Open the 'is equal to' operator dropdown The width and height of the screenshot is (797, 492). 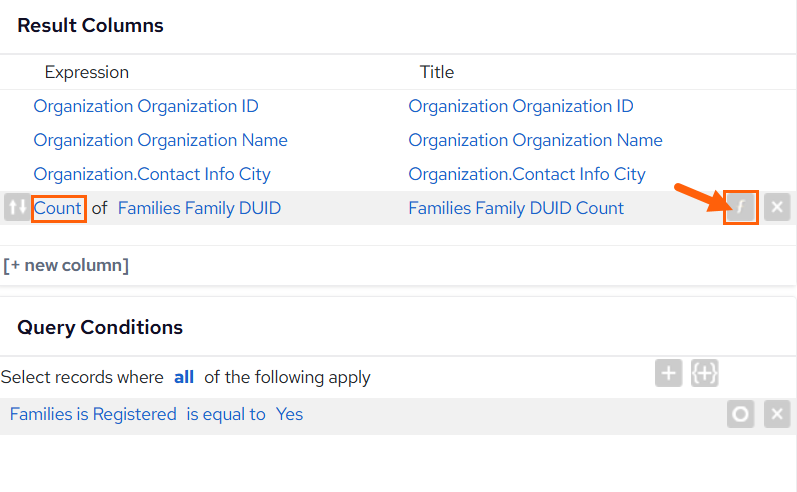[226, 414]
